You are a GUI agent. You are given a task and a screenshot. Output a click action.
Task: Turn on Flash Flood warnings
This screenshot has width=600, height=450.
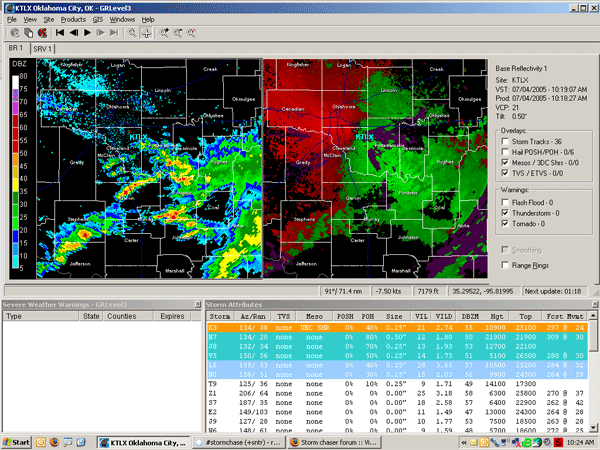point(503,200)
